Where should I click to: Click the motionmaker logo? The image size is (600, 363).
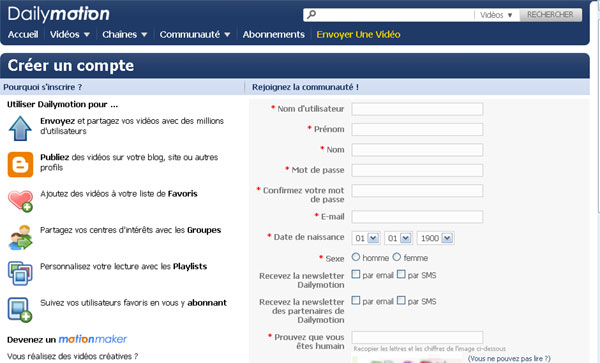[x=92, y=339]
